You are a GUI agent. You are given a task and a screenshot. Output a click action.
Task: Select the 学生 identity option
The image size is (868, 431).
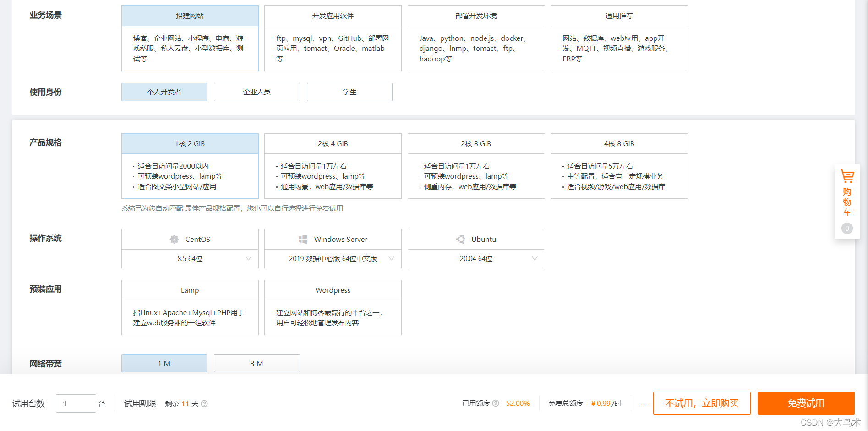tap(349, 92)
